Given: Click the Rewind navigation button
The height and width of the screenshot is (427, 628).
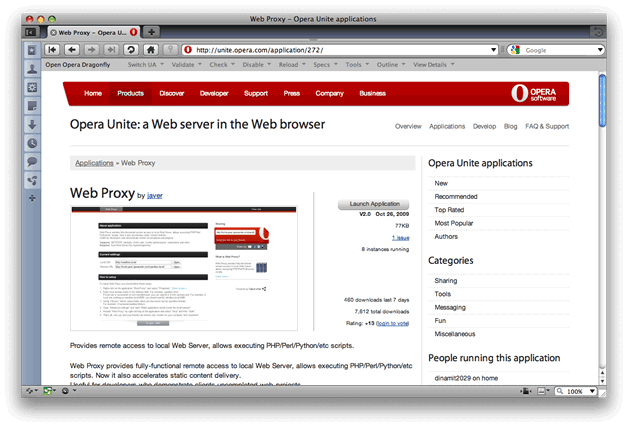Looking at the screenshot, I should (x=52, y=50).
